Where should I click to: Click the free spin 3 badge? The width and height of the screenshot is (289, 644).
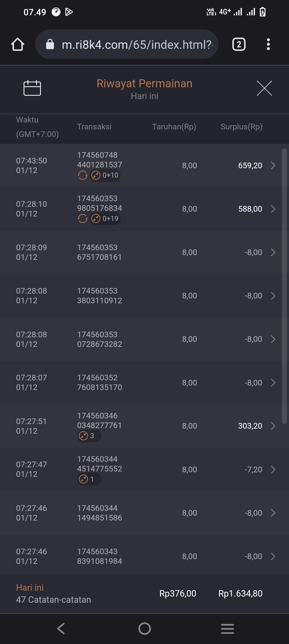tap(88, 436)
